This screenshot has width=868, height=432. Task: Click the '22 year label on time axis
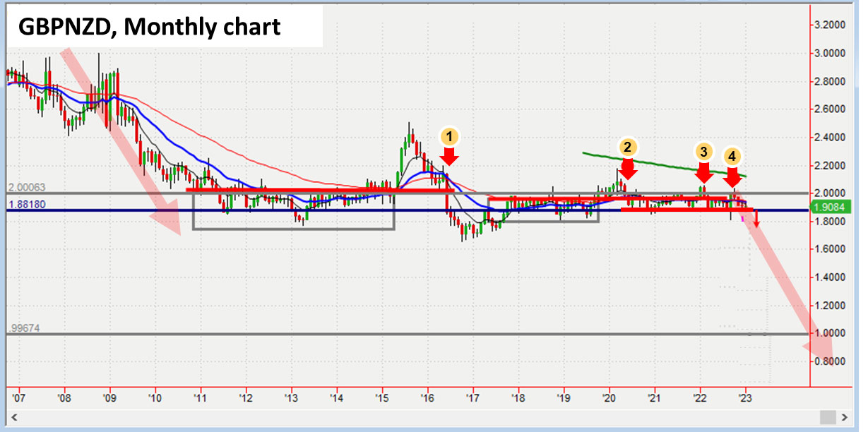(x=699, y=397)
